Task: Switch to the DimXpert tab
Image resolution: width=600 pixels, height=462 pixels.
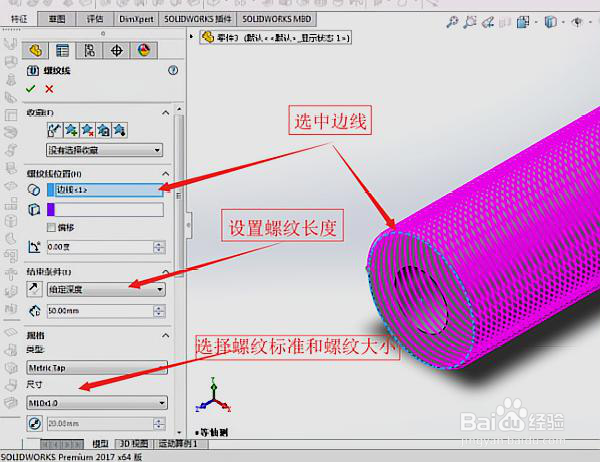Action: click(x=136, y=19)
